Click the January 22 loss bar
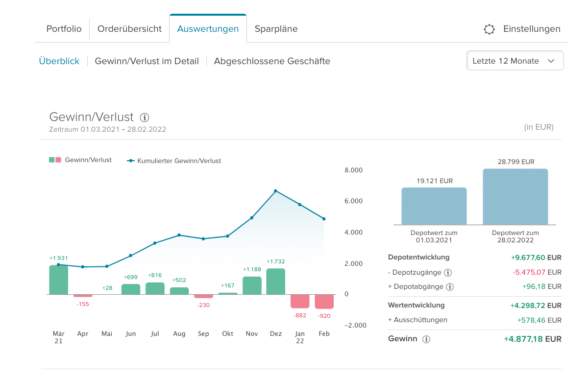Screen dimensions: 588x378 [300, 301]
